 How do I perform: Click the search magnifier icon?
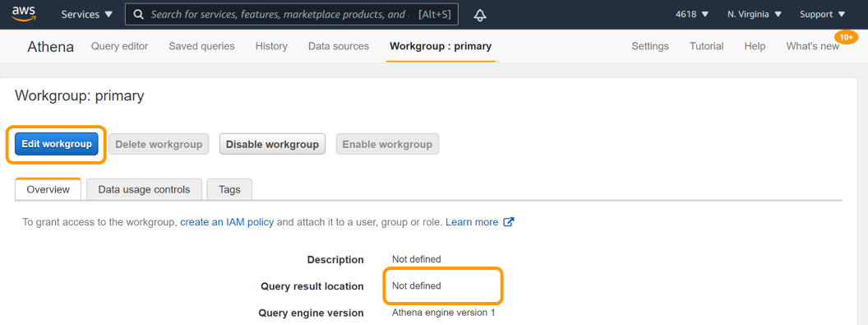pos(140,14)
